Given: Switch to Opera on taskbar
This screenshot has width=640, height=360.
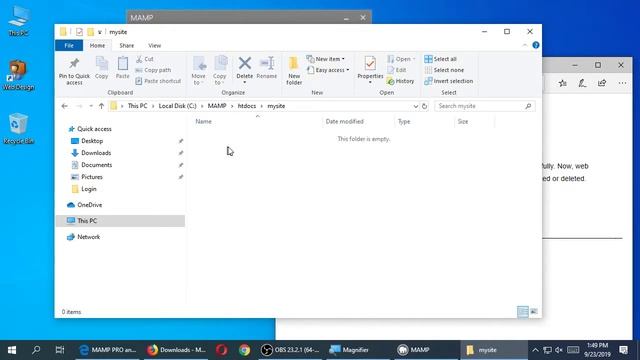Looking at the screenshot, I should [222, 350].
